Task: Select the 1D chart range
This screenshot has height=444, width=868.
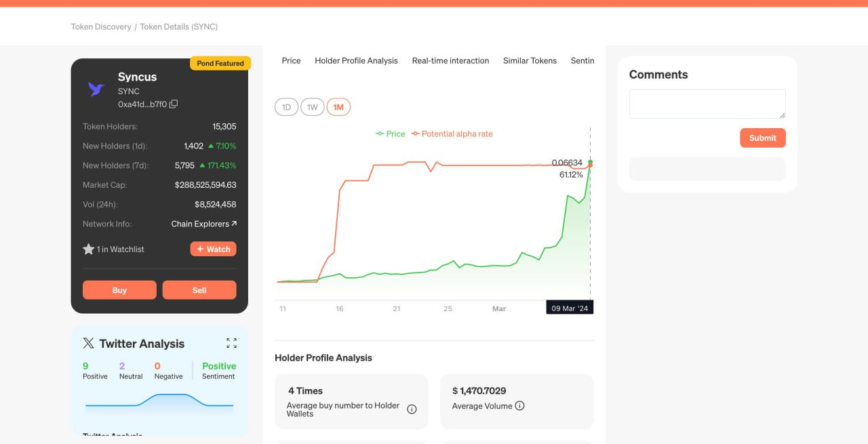Action: [x=286, y=107]
